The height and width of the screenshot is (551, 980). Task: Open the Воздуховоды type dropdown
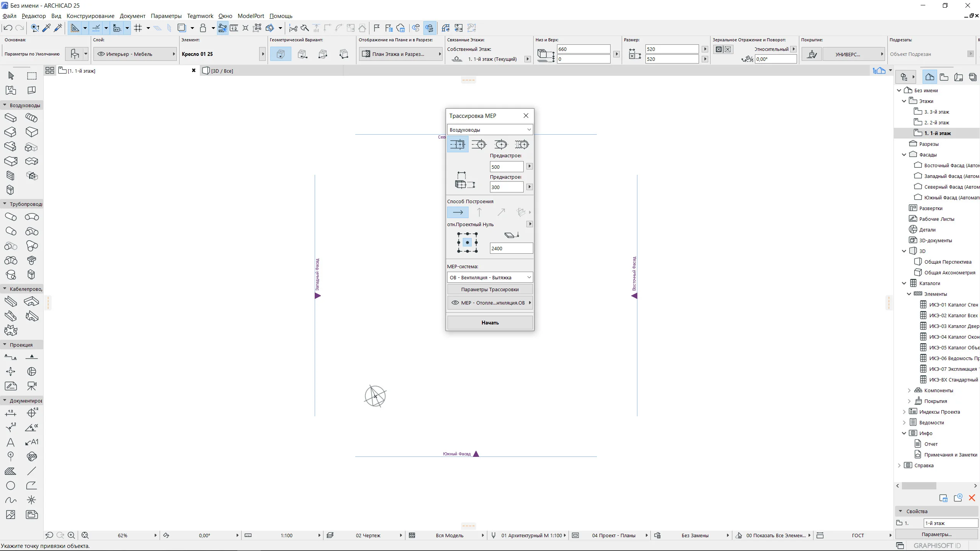(x=490, y=130)
